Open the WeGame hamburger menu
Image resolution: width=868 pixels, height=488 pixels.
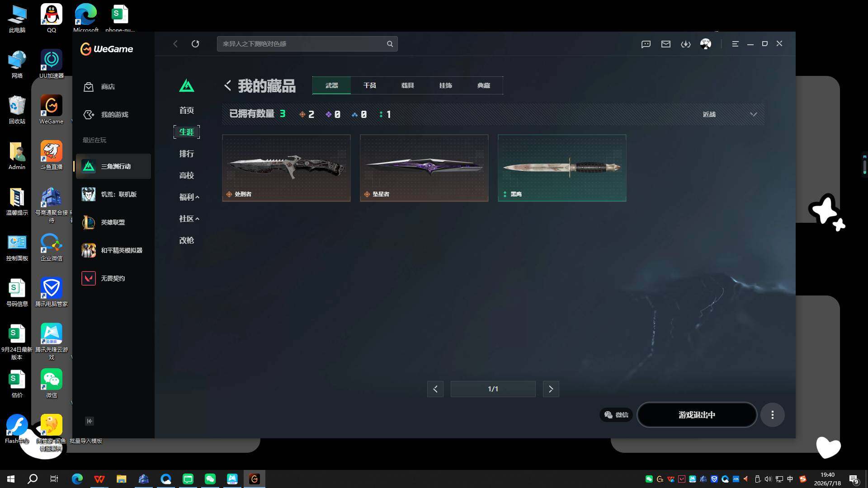(736, 44)
